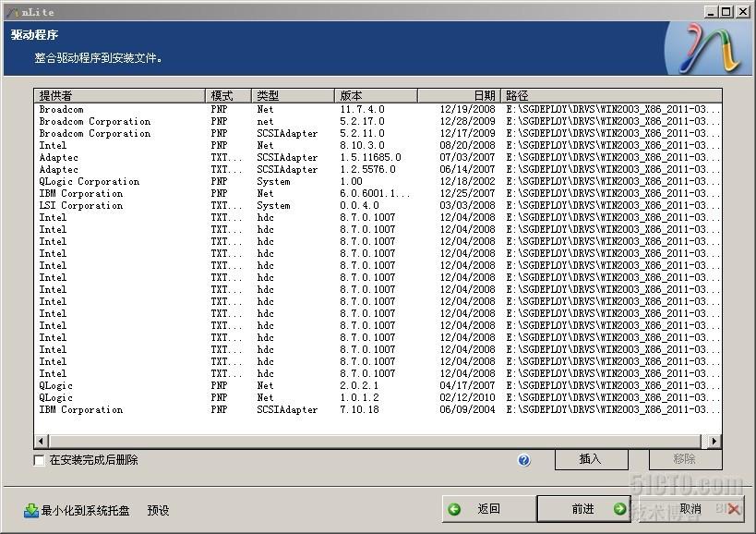756x534 pixels.
Task: Sort by the 版本 column header
Action: [x=376, y=95]
